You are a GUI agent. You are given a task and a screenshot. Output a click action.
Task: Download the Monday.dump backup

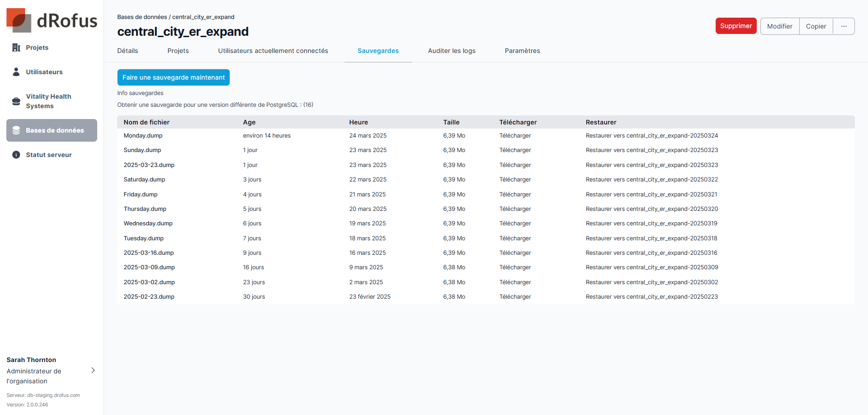pos(515,136)
